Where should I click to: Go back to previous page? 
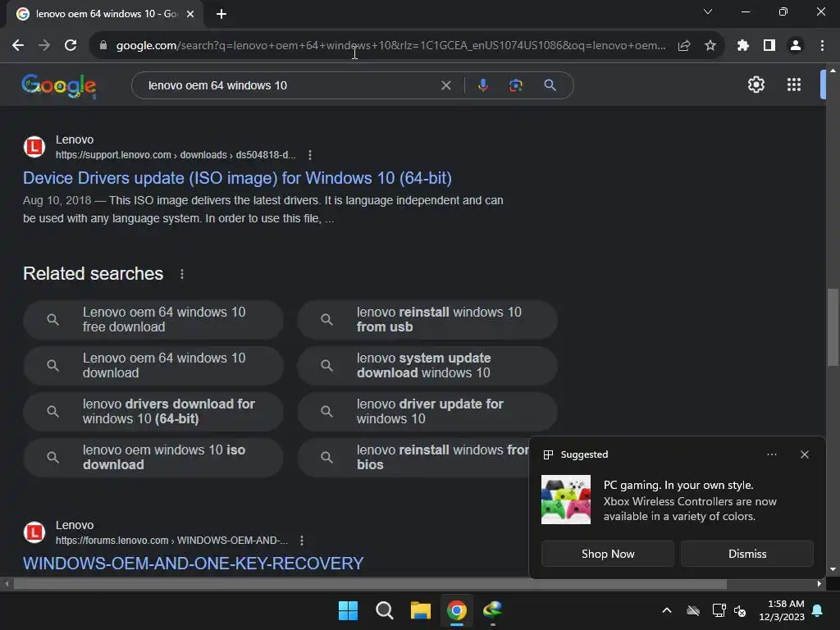click(18, 46)
